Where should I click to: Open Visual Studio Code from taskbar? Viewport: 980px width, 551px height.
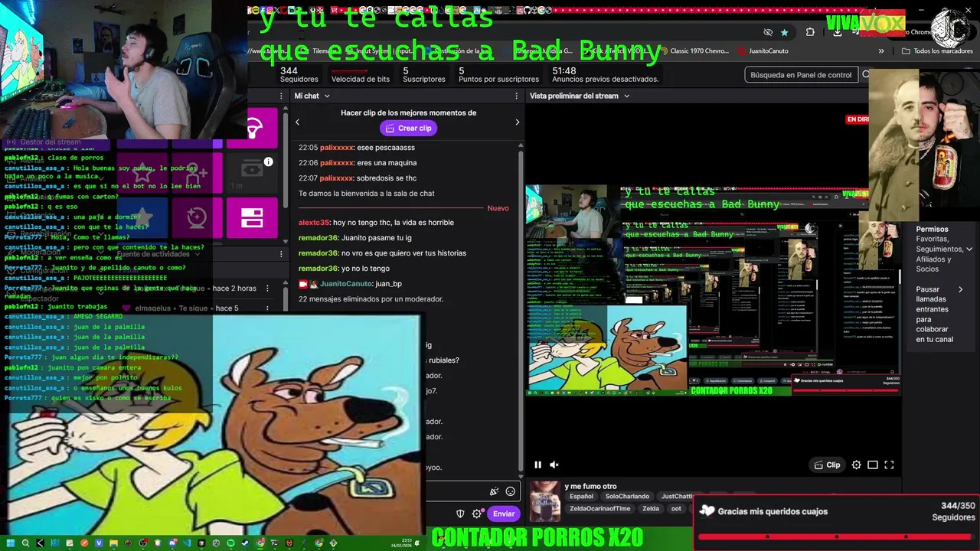coord(187,543)
